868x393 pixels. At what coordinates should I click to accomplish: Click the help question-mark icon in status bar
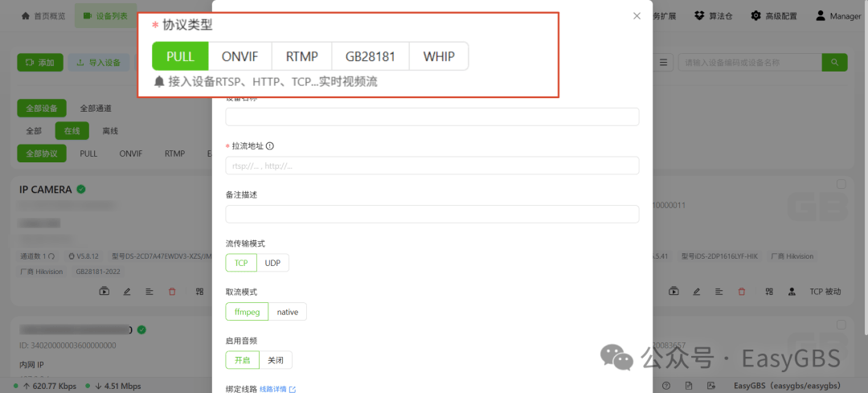click(x=666, y=385)
